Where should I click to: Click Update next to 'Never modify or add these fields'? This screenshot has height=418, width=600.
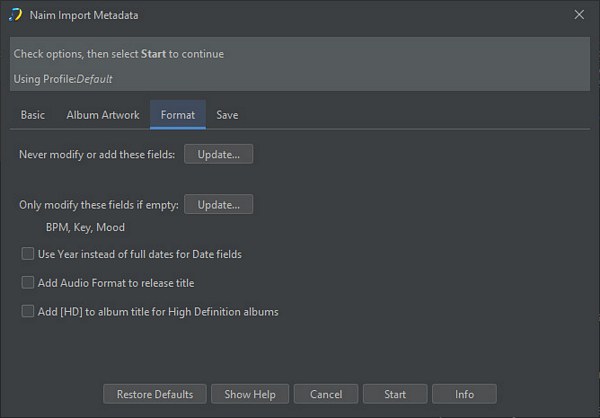(218, 154)
